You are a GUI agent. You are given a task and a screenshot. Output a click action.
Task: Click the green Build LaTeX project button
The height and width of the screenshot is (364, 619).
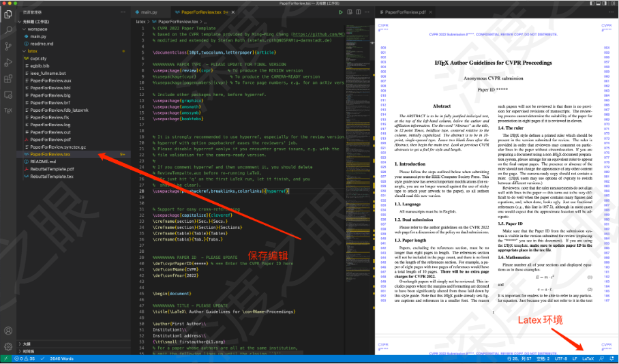[340, 12]
